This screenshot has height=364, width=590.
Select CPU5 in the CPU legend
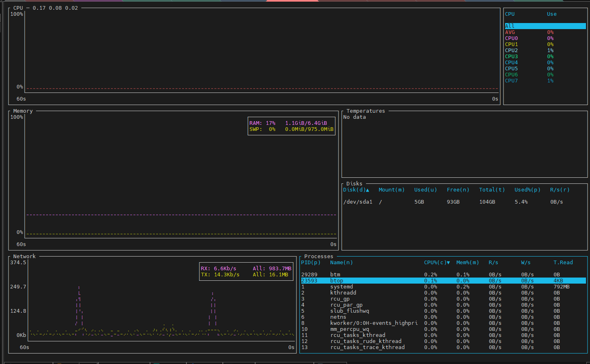[545, 68]
